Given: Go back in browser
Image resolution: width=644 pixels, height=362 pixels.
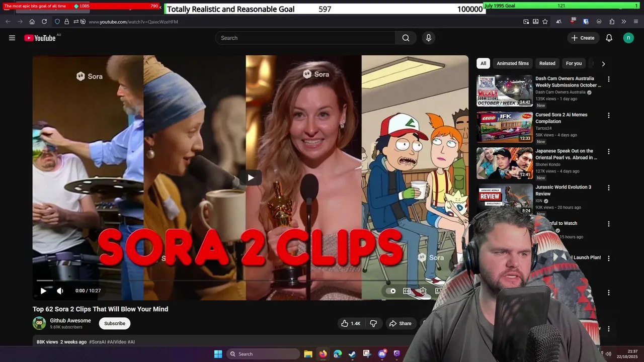Looking at the screenshot, I should click(8, 22).
